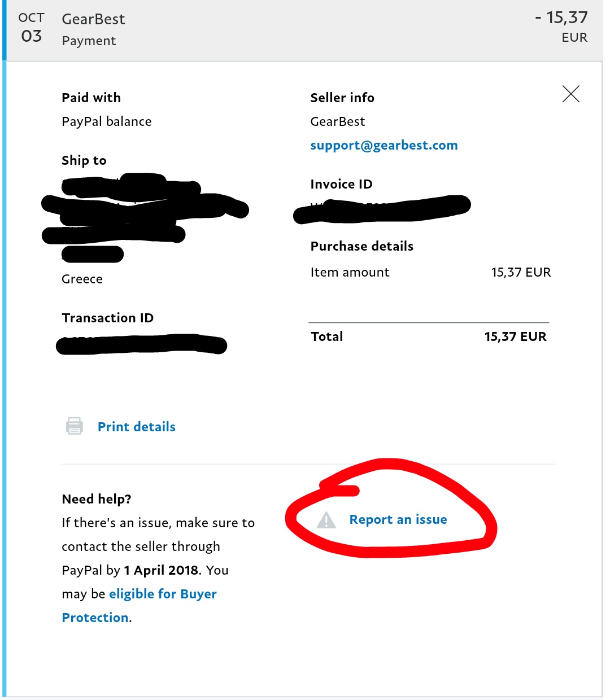The image size is (610, 700).
Task: Select the PayPal balance text
Action: click(x=107, y=121)
